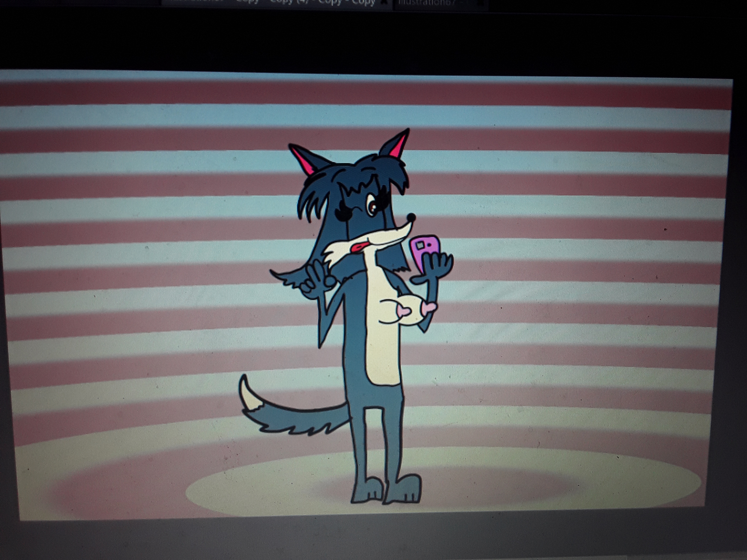Click the wolf's black nose

pos(411,217)
